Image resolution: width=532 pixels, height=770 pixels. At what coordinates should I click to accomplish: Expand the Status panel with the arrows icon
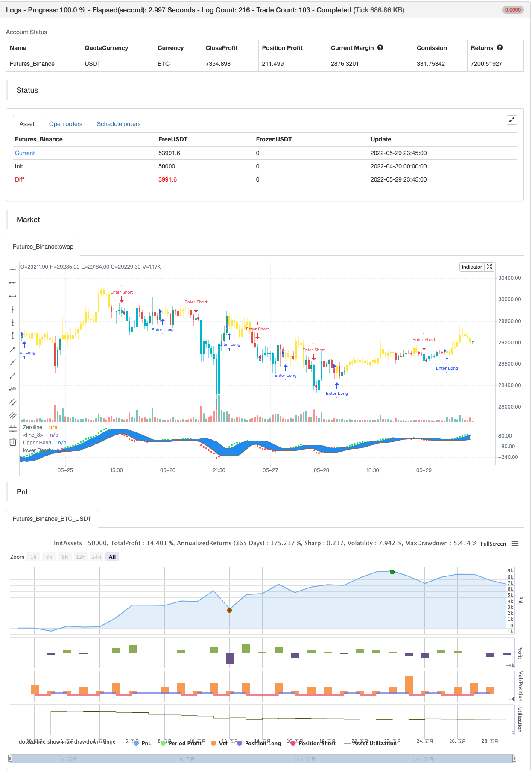(x=512, y=120)
